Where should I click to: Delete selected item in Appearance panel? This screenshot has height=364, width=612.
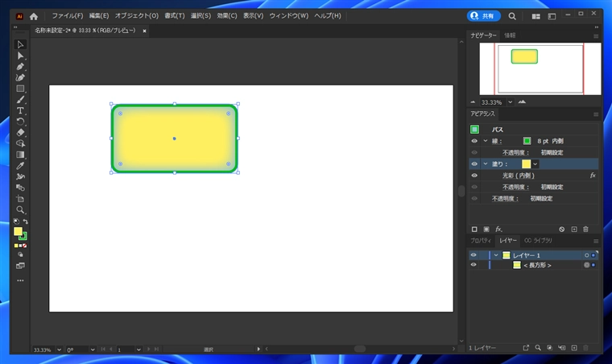tap(585, 229)
